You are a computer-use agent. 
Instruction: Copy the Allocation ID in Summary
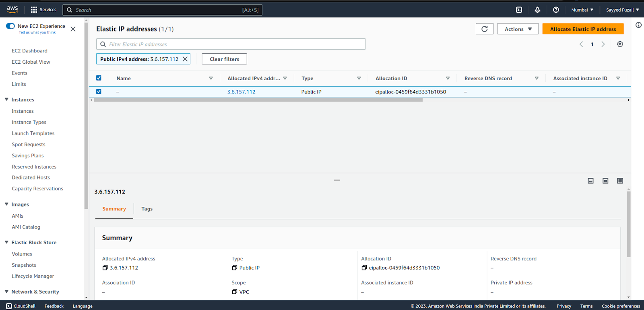364,268
